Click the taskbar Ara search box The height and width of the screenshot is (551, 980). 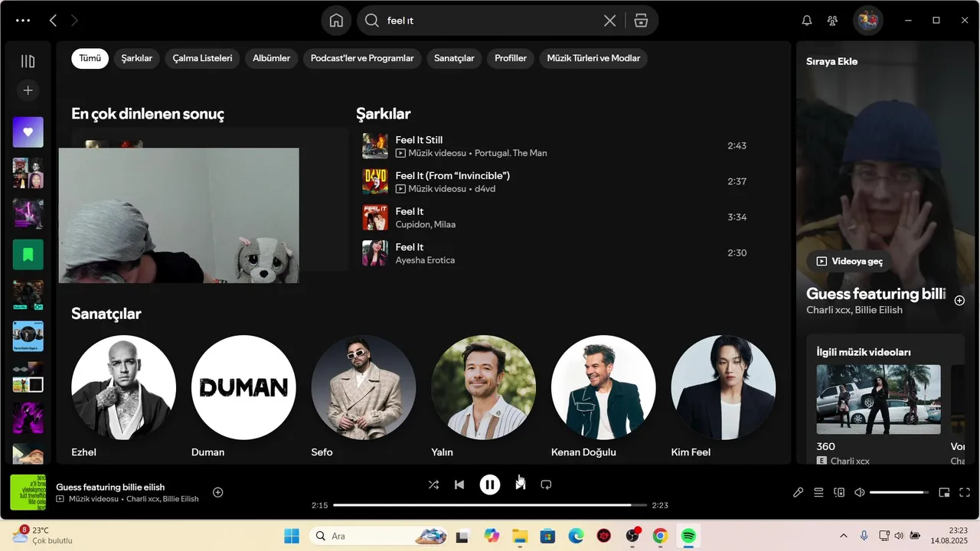tap(379, 536)
